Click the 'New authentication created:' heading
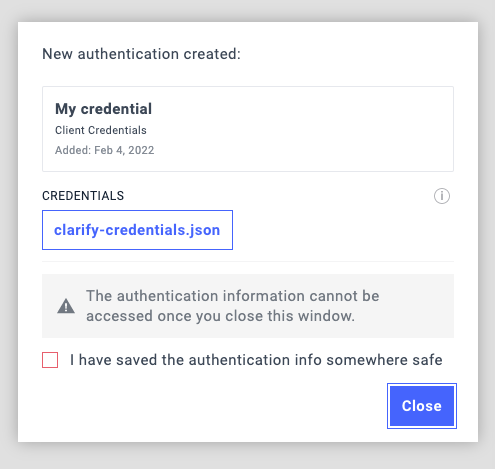This screenshot has height=469, width=495. pos(141,54)
